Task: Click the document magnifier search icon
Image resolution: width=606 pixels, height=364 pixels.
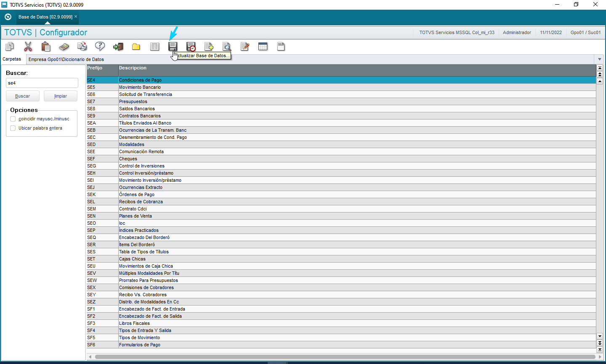Action: [x=227, y=46]
